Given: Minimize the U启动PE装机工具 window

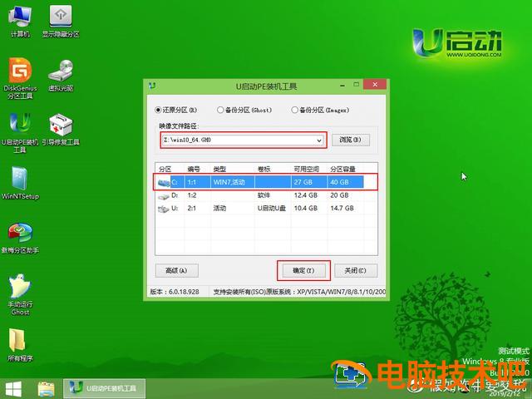Looking at the screenshot, I should point(342,85).
